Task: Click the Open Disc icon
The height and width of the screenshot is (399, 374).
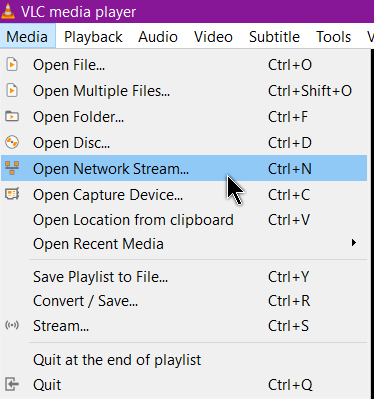Action: click(x=12, y=142)
